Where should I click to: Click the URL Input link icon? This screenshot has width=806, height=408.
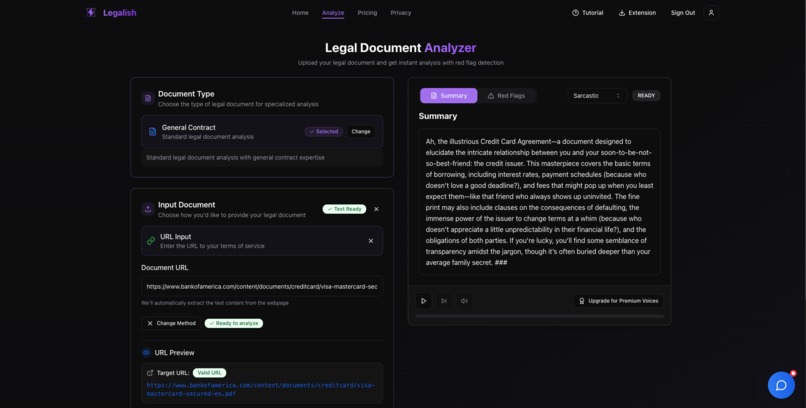pyautogui.click(x=151, y=241)
